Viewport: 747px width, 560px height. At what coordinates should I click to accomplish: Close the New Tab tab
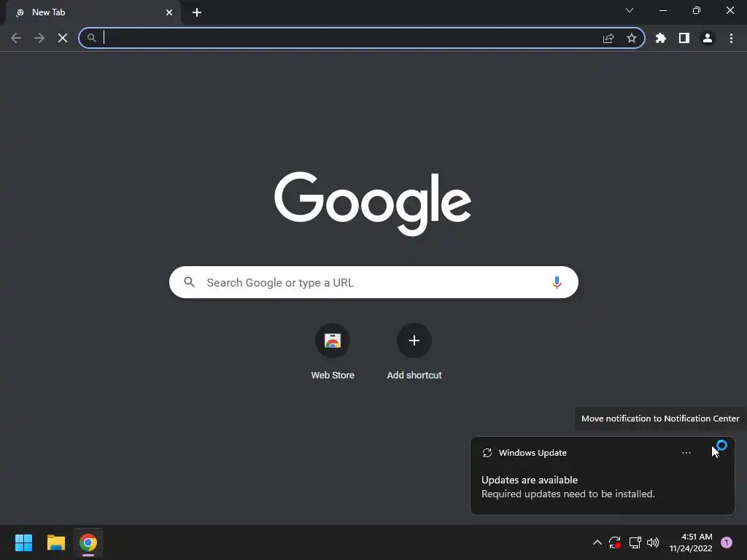(x=169, y=12)
